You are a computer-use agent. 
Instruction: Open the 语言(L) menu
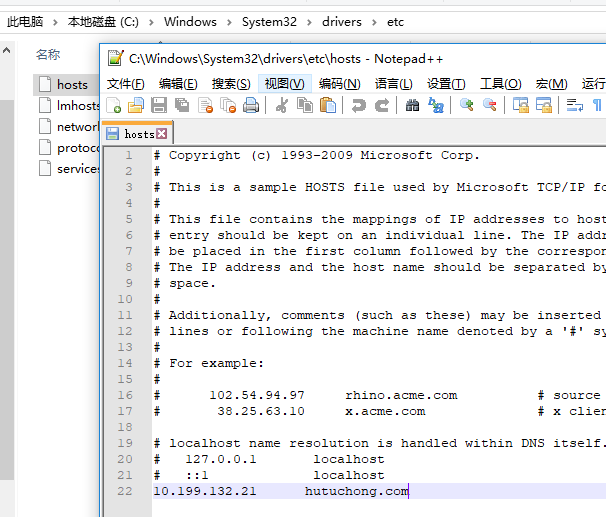(x=393, y=84)
